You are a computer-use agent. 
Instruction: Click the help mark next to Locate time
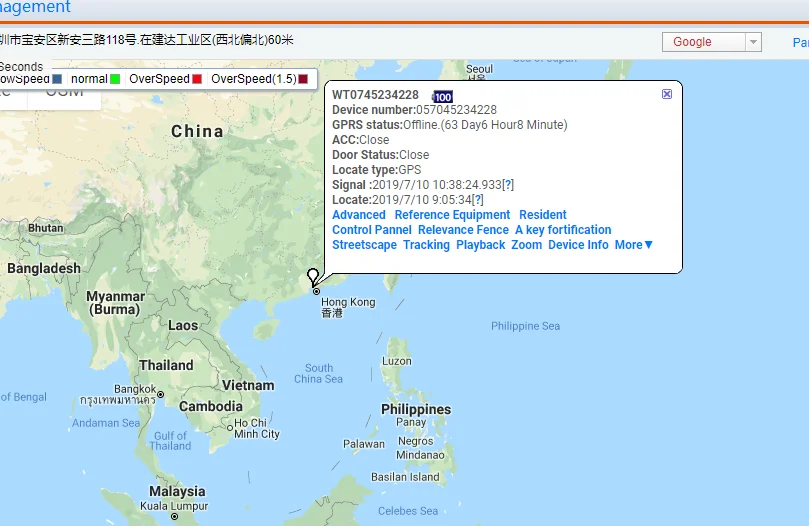point(478,200)
